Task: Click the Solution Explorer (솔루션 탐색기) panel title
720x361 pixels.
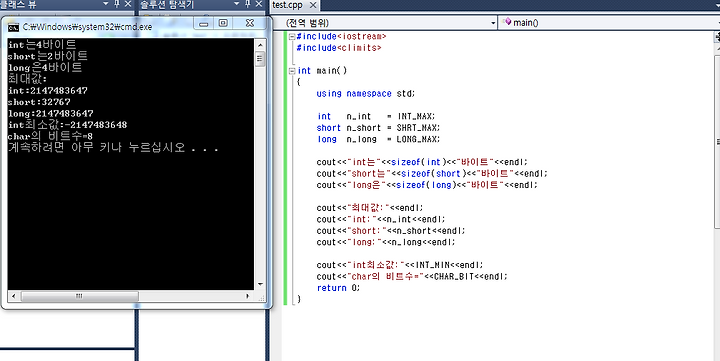Action: pos(167,4)
